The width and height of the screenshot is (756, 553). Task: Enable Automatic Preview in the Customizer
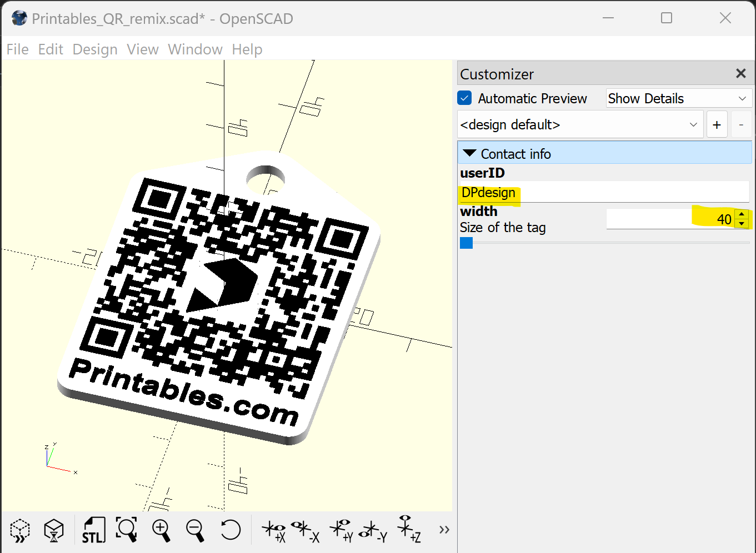point(464,98)
